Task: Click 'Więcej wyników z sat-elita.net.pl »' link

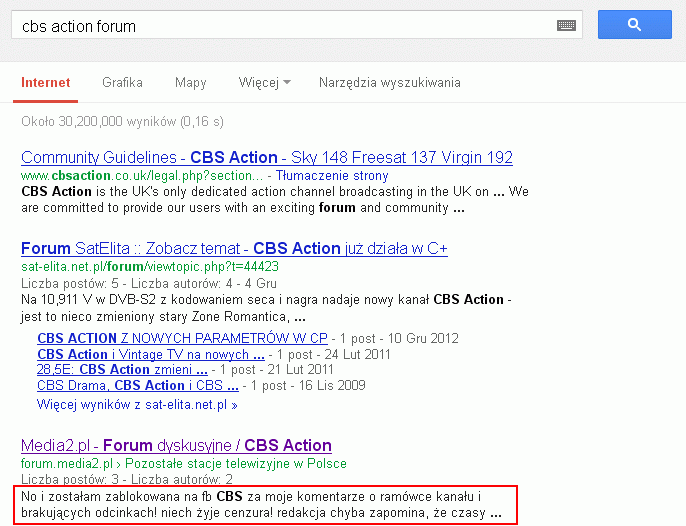Action: [x=137, y=405]
